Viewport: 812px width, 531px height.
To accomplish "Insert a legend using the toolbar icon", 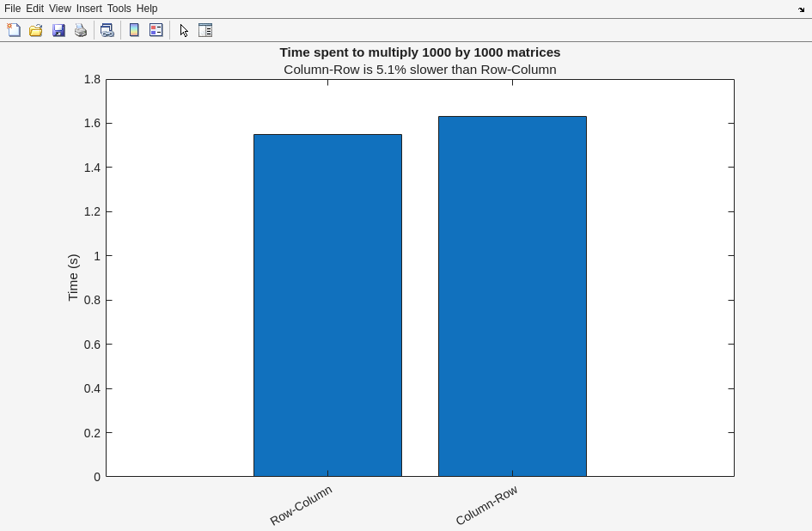I will click(x=156, y=30).
